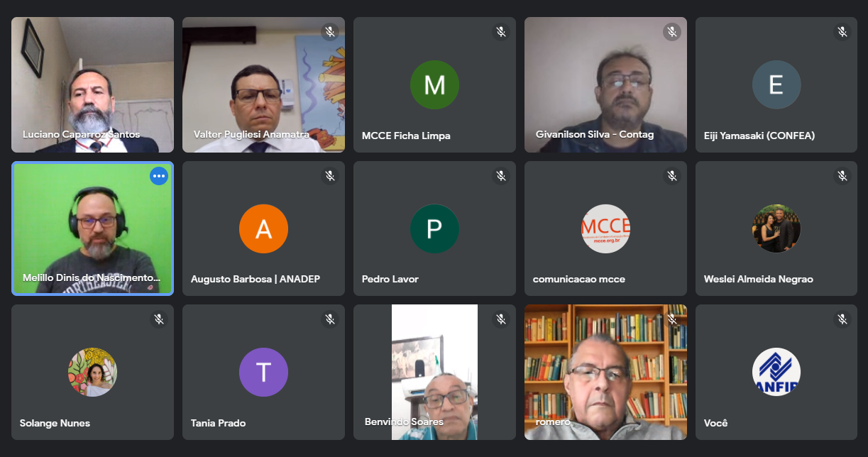This screenshot has width=868, height=457.
Task: Click muted mic icon on Eiji Yamasaki tile
Action: pos(842,32)
